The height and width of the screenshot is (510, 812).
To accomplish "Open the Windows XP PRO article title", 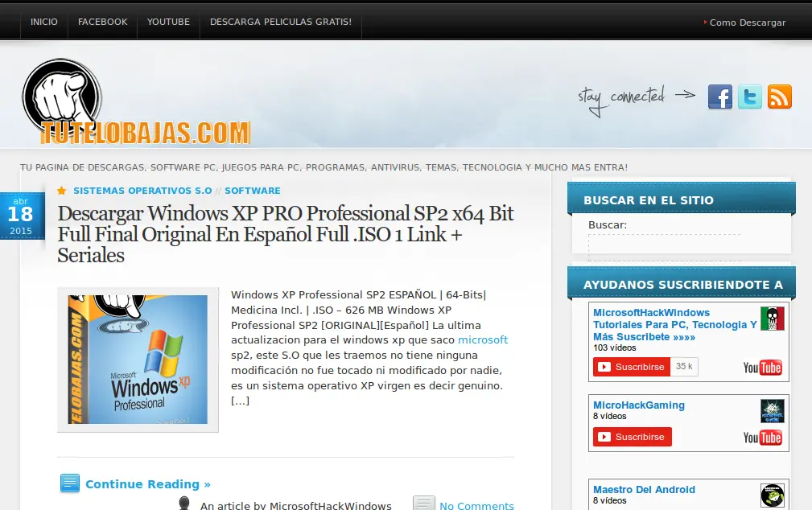I will coord(286,234).
